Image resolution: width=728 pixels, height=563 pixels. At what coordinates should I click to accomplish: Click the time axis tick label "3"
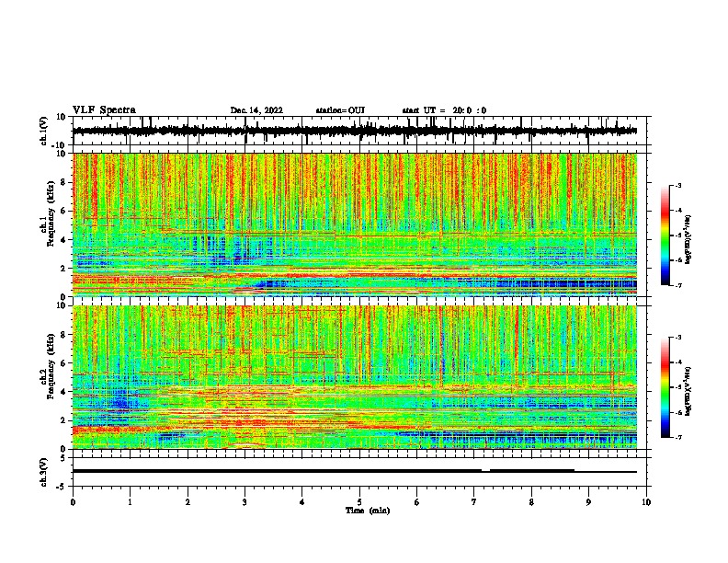coord(245,501)
